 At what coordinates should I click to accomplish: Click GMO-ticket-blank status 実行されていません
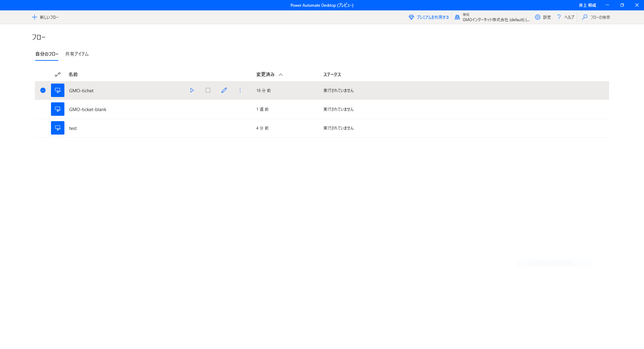click(338, 109)
